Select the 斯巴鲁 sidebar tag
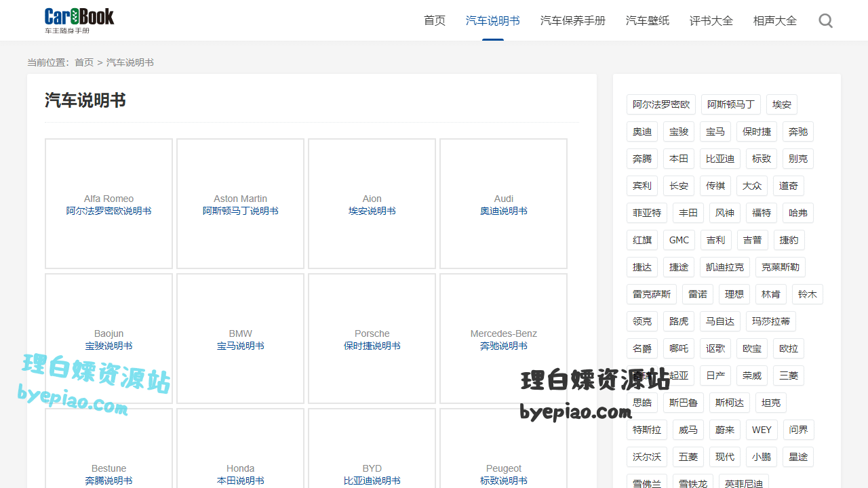The height and width of the screenshot is (488, 868). pyautogui.click(x=684, y=403)
